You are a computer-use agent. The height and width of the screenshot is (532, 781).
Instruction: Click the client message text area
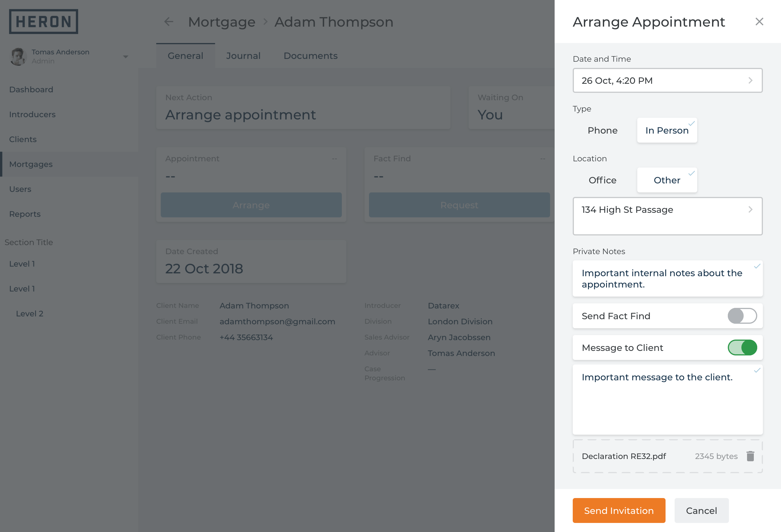(668, 400)
